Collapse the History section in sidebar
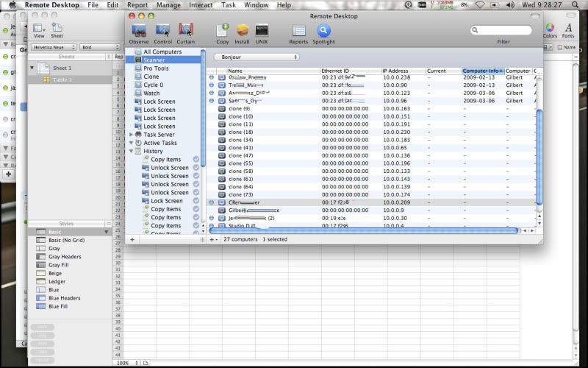This screenshot has width=588, height=368. click(132, 151)
